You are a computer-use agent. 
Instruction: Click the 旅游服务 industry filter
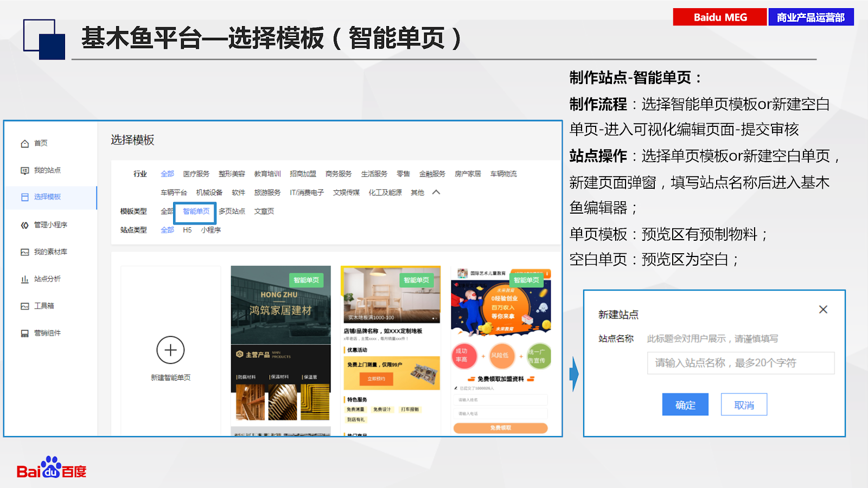(x=267, y=192)
